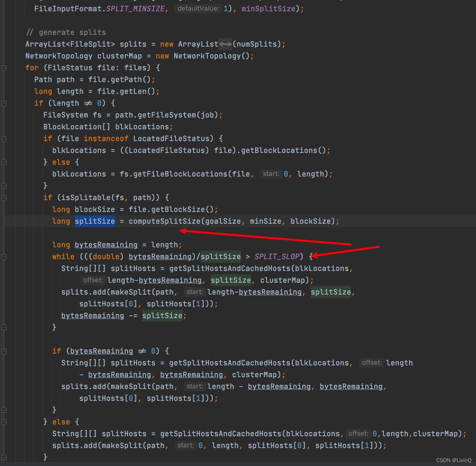
Task: Click file.getPath() call
Action: (119, 80)
